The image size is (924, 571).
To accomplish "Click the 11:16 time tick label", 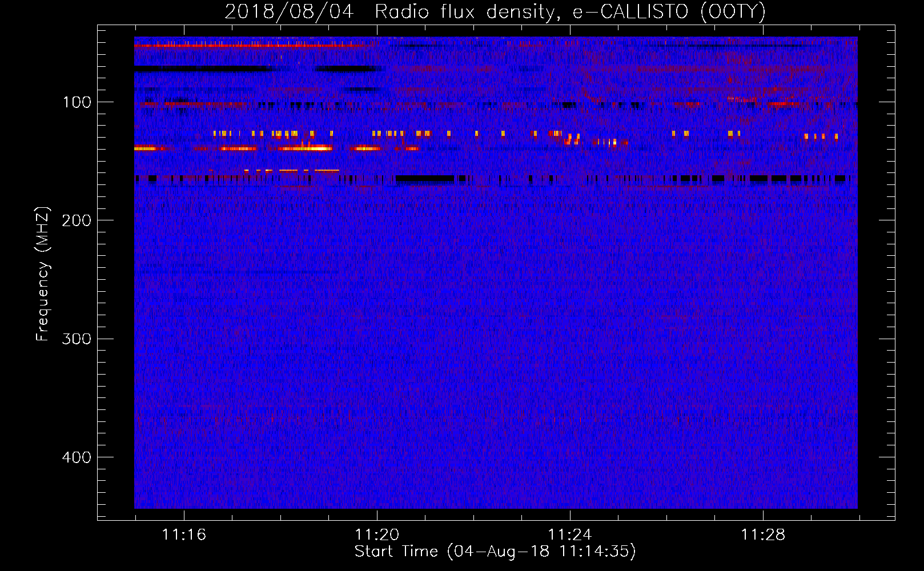I will 184,535.
